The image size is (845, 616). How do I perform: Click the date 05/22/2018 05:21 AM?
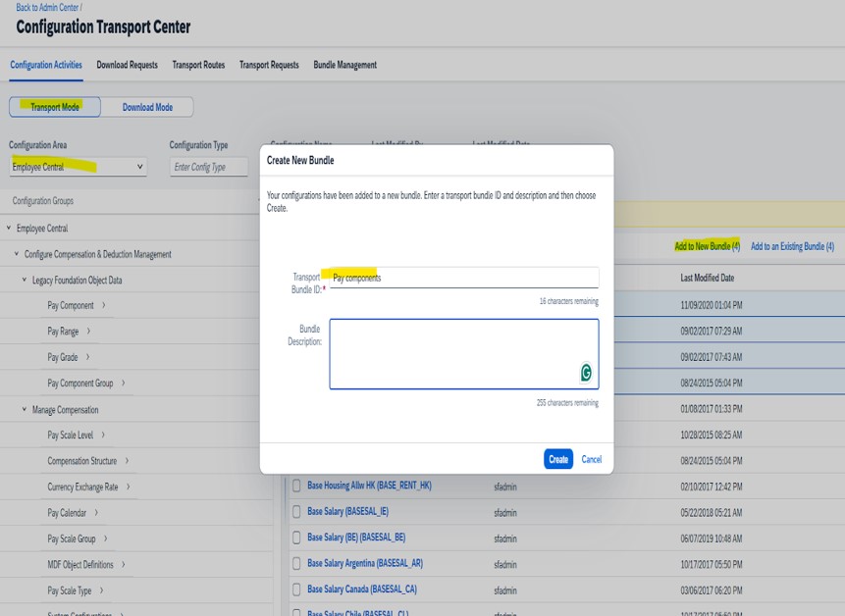pyautogui.click(x=712, y=513)
